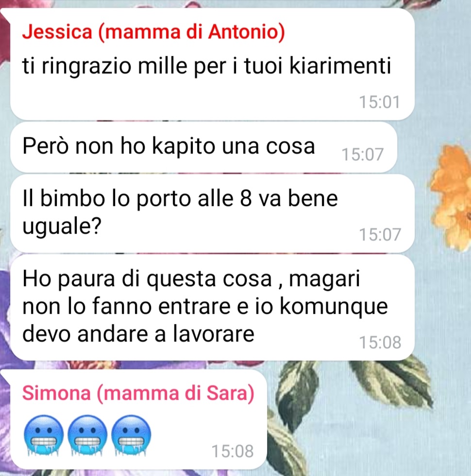Viewport: 471px width, 476px height.
Task: Tap the word 'kiarimenti' in first message
Action: 340,66
